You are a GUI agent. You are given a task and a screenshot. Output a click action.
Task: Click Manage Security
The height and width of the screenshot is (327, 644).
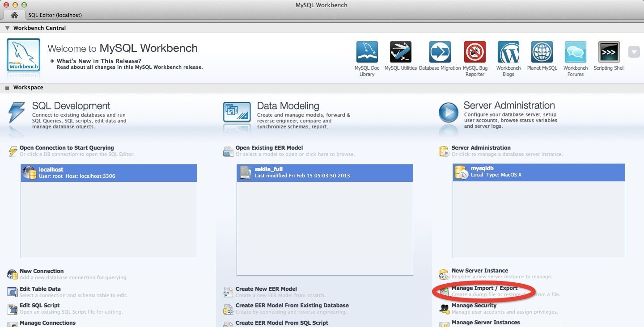coord(474,306)
